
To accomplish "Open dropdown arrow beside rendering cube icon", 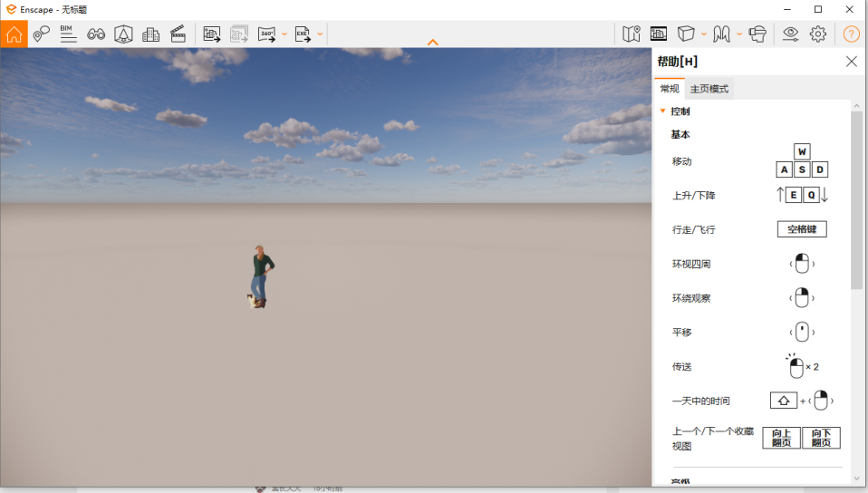I will pyautogui.click(x=704, y=34).
